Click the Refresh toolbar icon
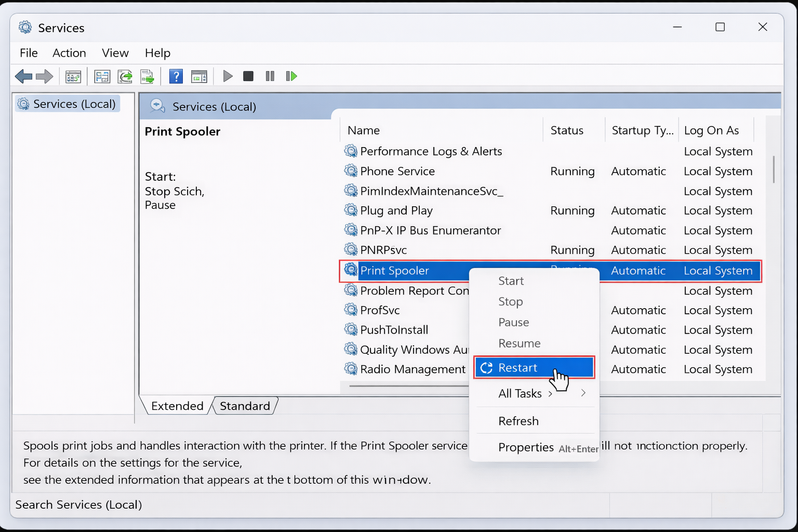This screenshot has width=798, height=532. point(125,76)
